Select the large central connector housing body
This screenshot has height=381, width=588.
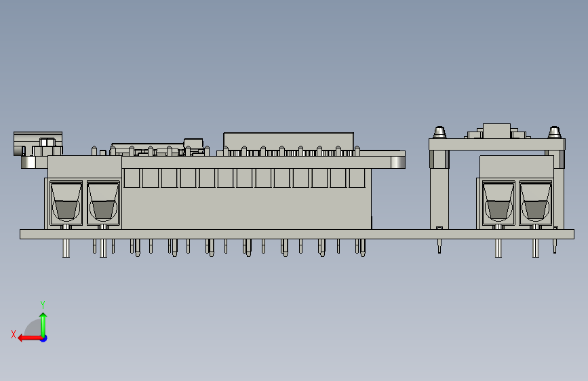pos(246,199)
